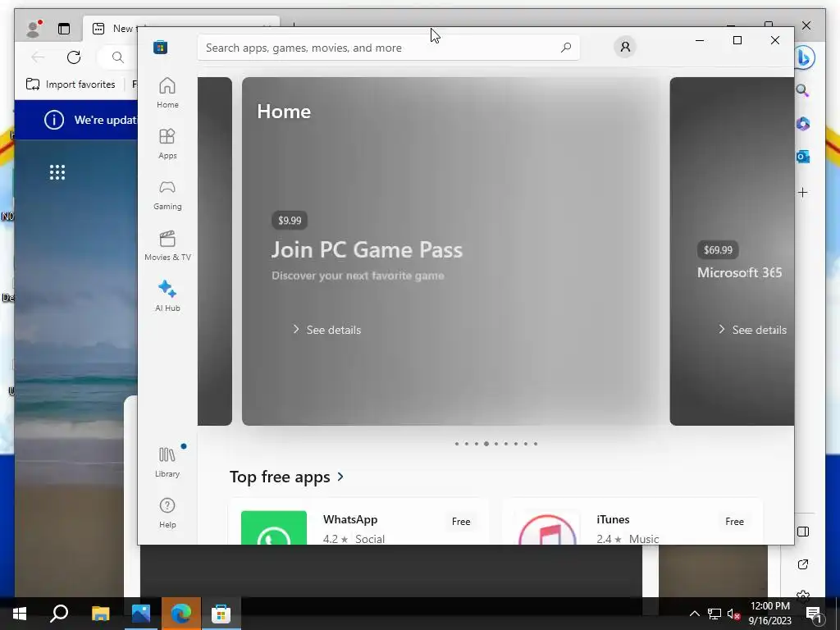
Task: Open the AI Hub in Store
Action: coord(167,296)
